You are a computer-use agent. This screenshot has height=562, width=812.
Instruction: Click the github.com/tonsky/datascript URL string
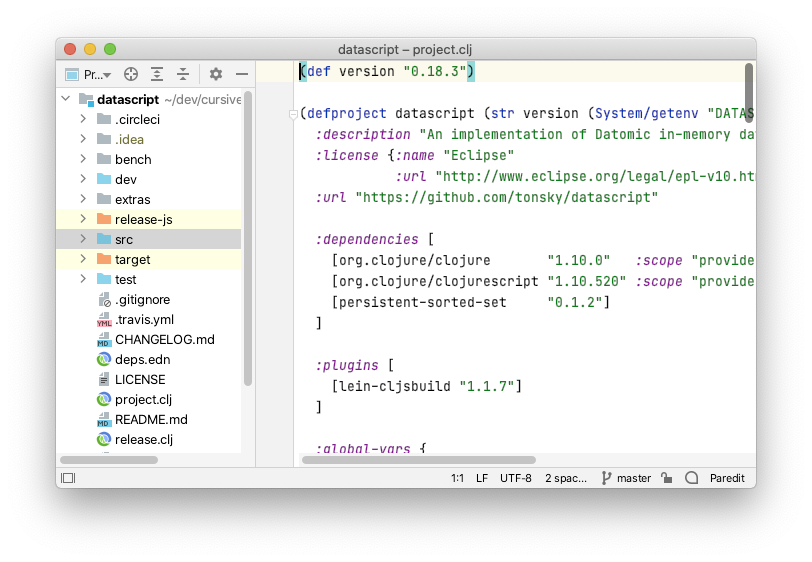coord(506,197)
